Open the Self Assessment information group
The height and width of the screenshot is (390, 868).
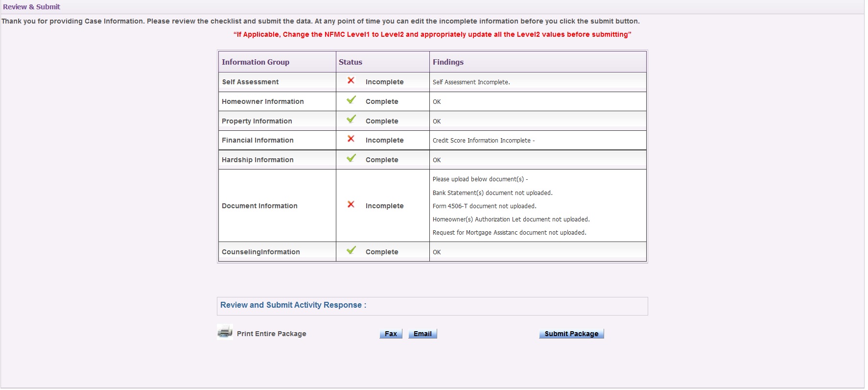(x=250, y=82)
